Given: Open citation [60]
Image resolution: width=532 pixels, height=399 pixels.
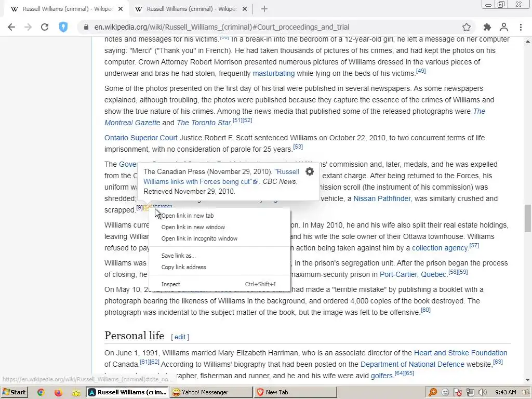Looking at the screenshot, I should click(425, 310).
